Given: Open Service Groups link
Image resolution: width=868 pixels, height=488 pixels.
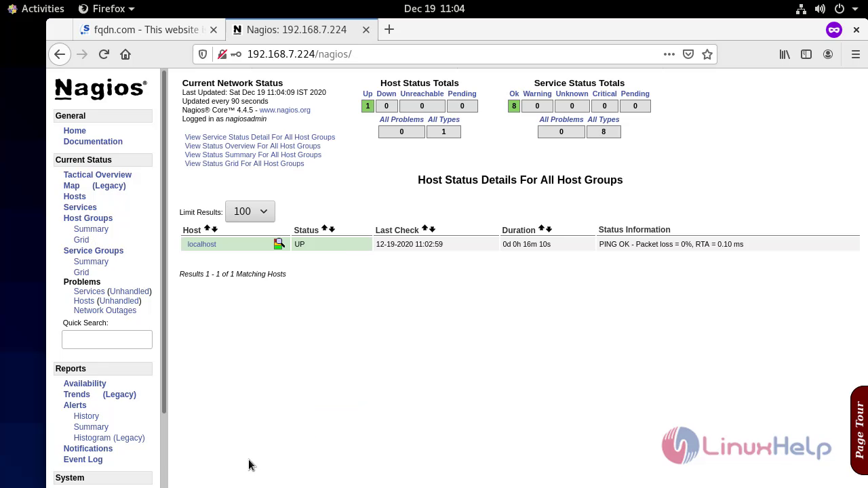Looking at the screenshot, I should [94, 251].
